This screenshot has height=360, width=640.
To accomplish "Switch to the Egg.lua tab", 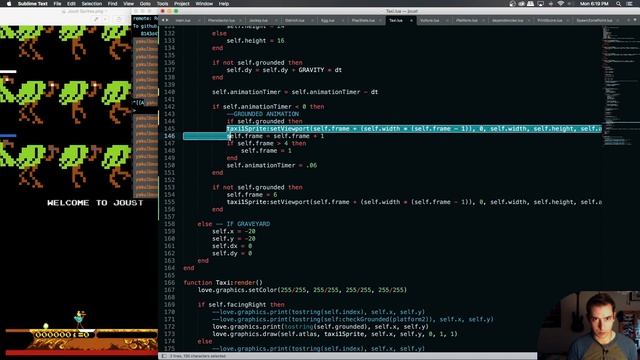I will coord(327,20).
